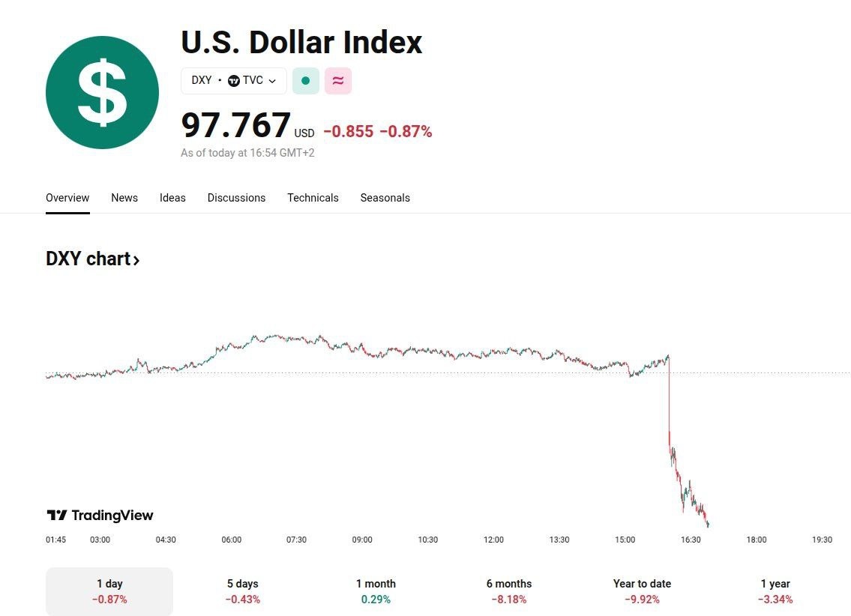The width and height of the screenshot is (851, 616).
Task: Switch chart to 6 months range
Action: pyautogui.click(x=508, y=591)
